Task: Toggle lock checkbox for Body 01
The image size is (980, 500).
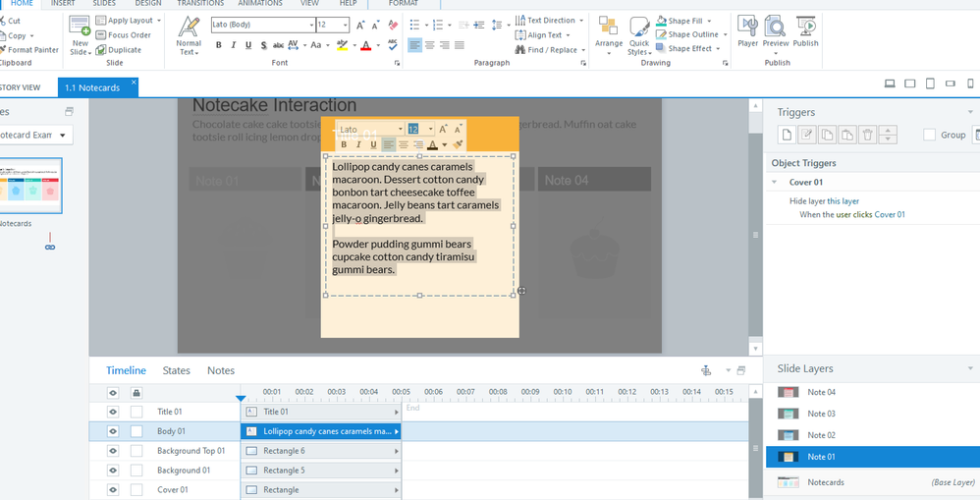Action: (136, 431)
